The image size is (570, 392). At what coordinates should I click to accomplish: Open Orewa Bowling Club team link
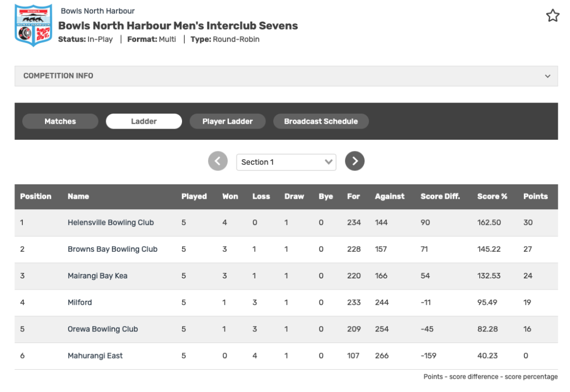(103, 329)
